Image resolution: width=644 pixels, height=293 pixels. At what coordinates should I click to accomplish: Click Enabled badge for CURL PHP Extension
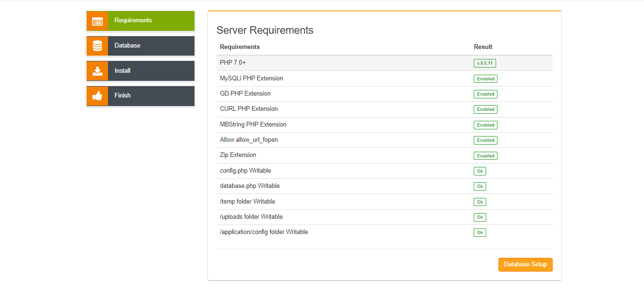[x=485, y=109]
